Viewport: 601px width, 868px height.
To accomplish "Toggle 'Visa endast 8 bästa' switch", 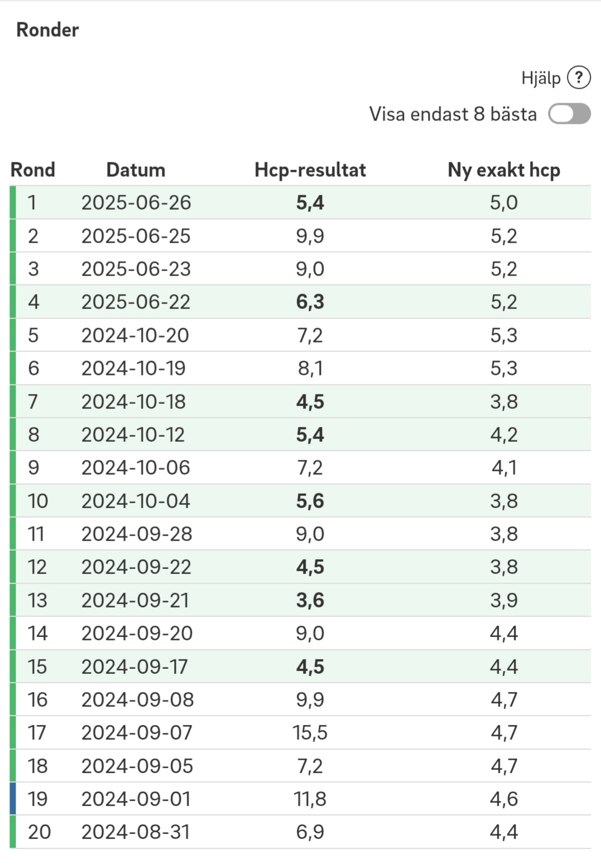I will click(569, 114).
